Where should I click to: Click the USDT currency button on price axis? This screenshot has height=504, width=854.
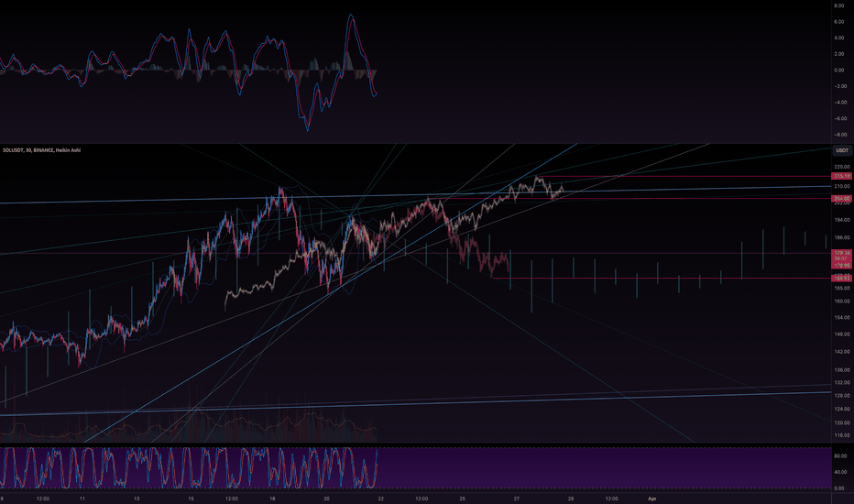coord(842,150)
